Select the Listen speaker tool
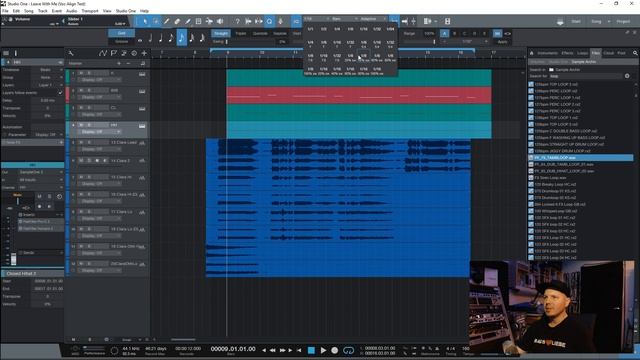The width and height of the screenshot is (640, 360). point(220,21)
